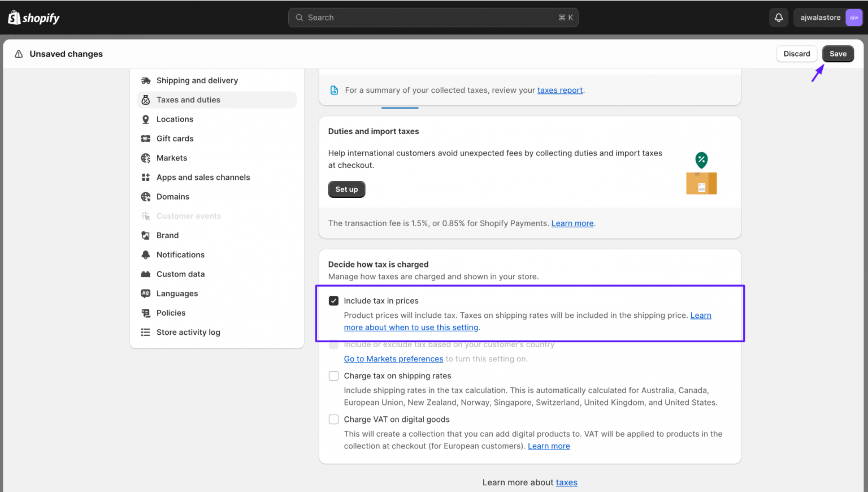
Task: Open the taxes report link
Action: coord(559,90)
